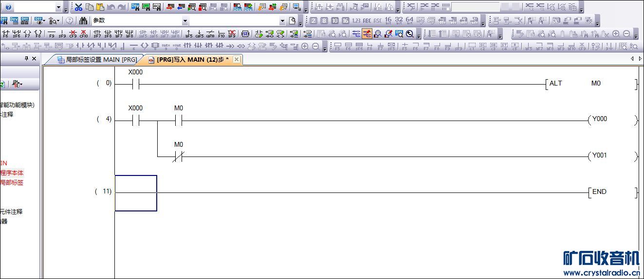Show values as ABC string format
Image resolution: width=644 pixels, height=279 pixels.
(367, 20)
